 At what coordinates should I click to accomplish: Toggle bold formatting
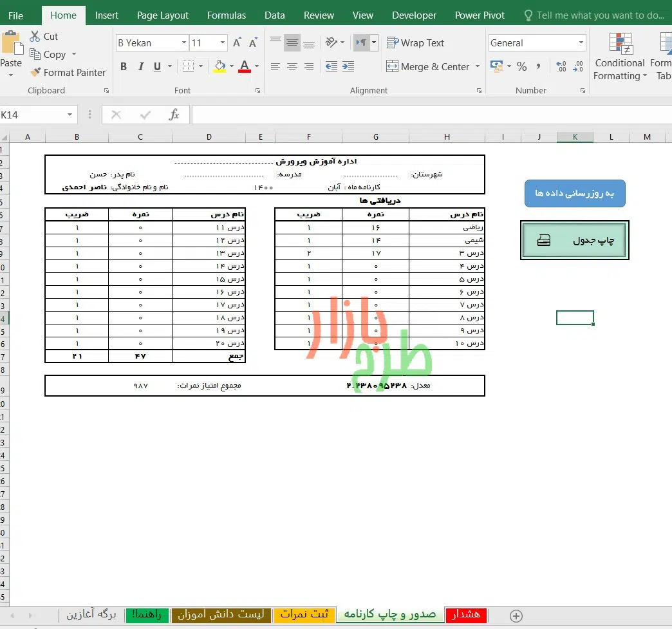coord(124,66)
